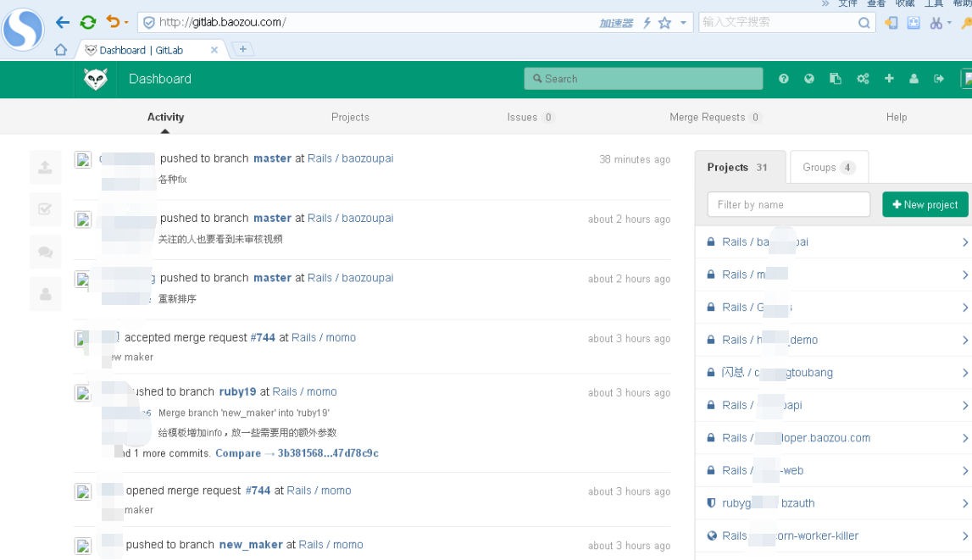Viewport: 972px width, 560px height.
Task: Open the new_maker branch link
Action: pos(251,545)
